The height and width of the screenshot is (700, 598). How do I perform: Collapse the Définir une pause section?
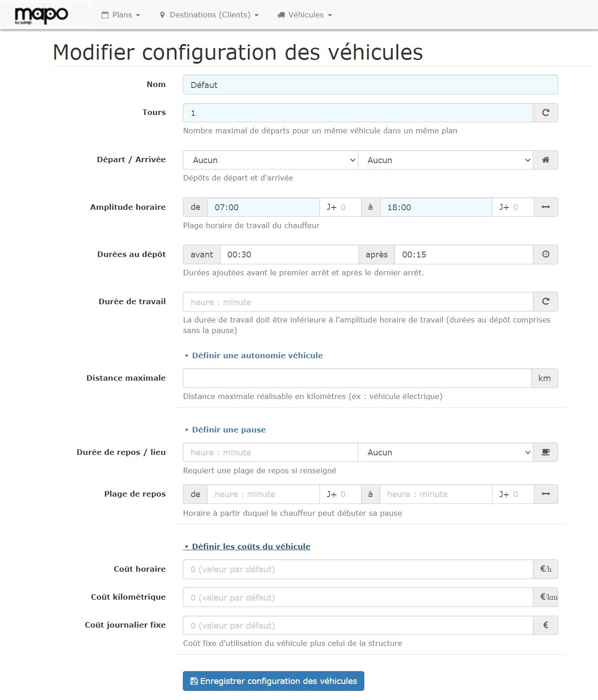[229, 430]
